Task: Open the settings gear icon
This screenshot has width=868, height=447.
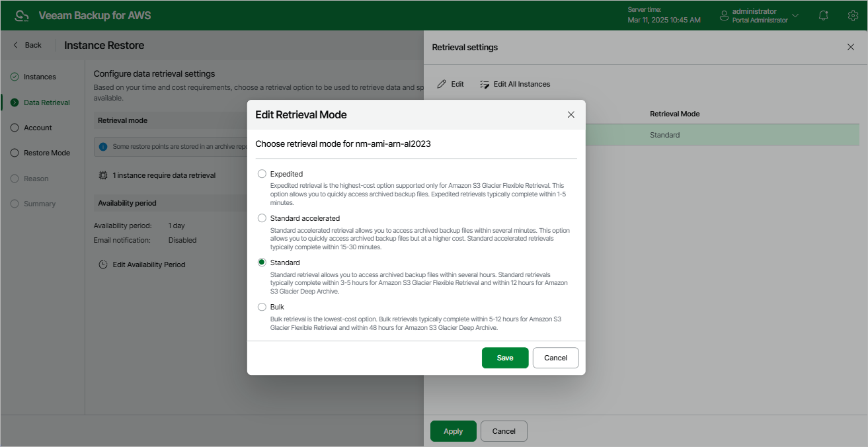Action: point(853,15)
